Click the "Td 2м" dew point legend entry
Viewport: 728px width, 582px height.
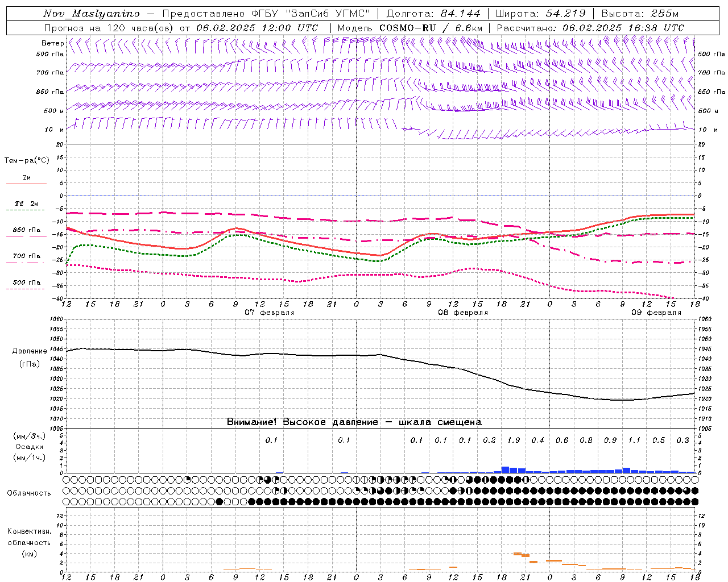pyautogui.click(x=27, y=203)
